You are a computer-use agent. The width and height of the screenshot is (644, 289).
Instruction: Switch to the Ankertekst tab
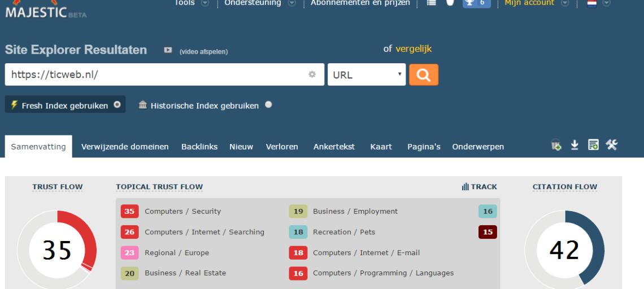coord(334,147)
